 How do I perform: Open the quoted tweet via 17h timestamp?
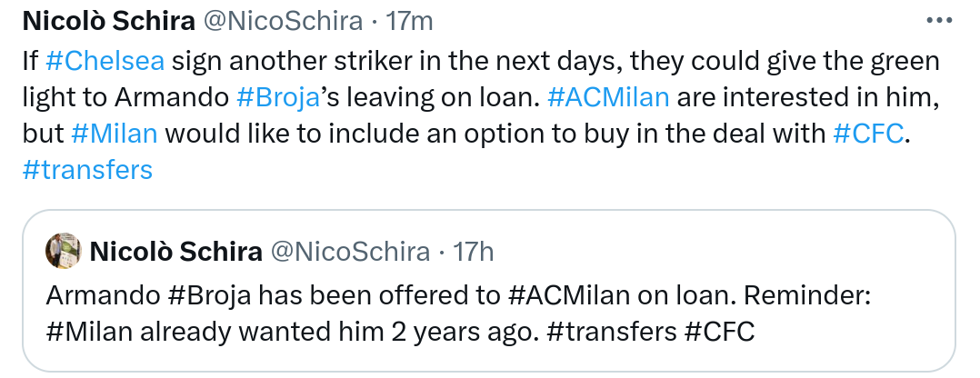click(x=473, y=252)
